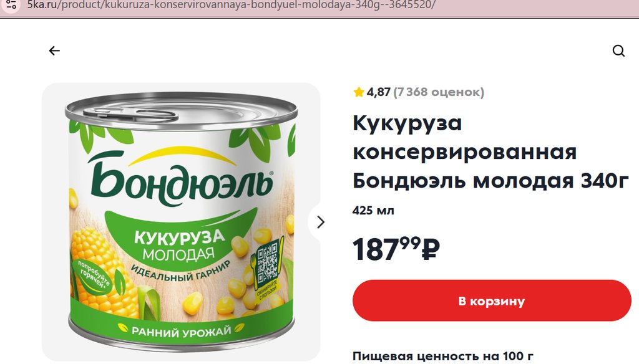Viewport: 639px width, 364px height.
Task: Click the 4,87 rating value
Action: pyautogui.click(x=379, y=92)
